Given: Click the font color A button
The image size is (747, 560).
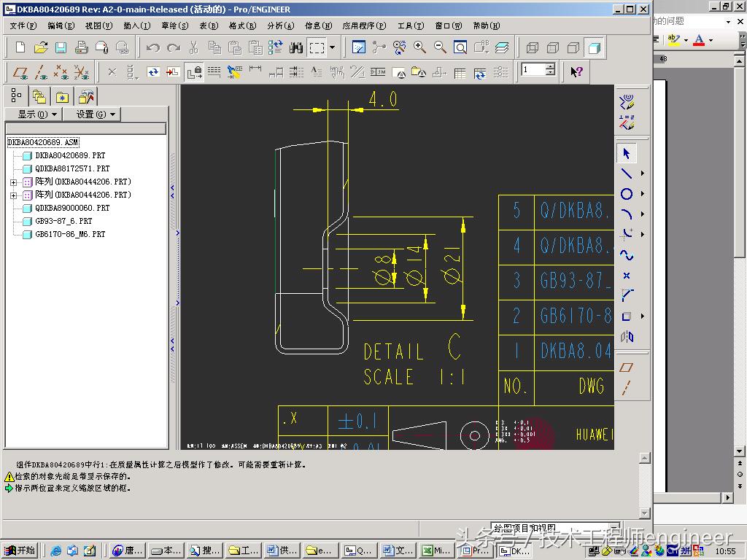Looking at the screenshot, I should tap(699, 40).
